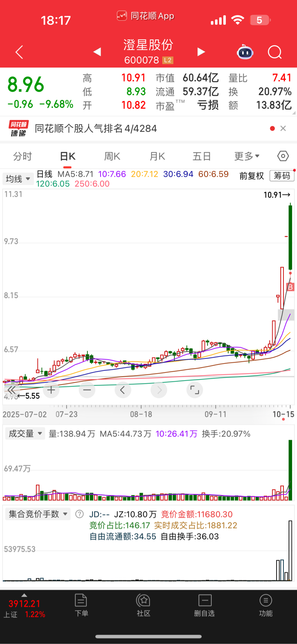Switch to 分时 tab
297x644 pixels.
click(22, 156)
